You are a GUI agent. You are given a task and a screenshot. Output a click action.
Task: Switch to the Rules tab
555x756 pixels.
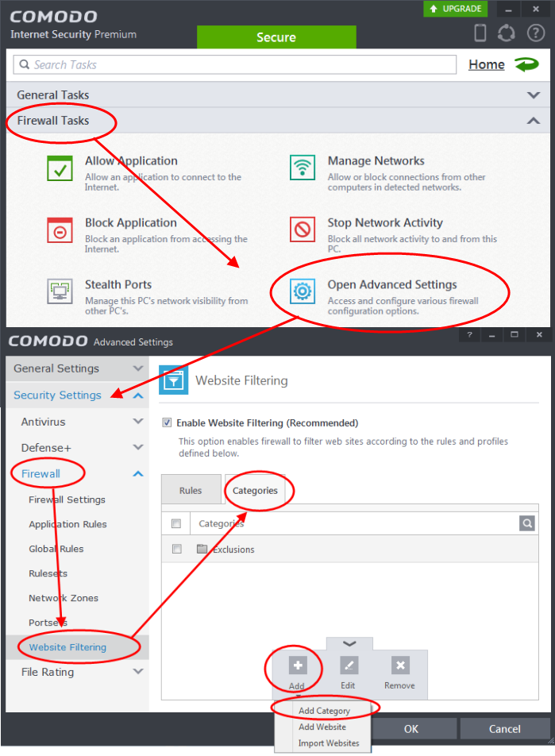[x=191, y=491]
